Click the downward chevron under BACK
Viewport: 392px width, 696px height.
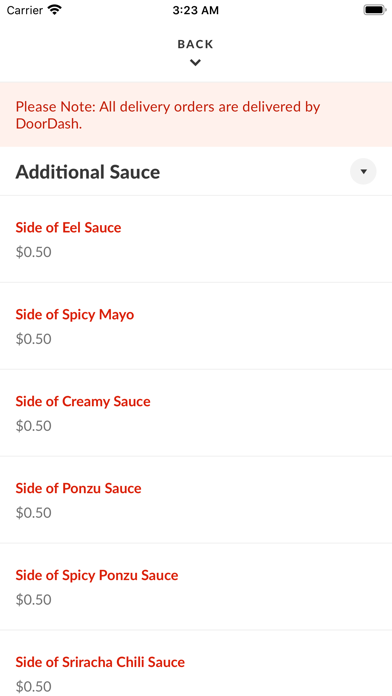click(195, 63)
